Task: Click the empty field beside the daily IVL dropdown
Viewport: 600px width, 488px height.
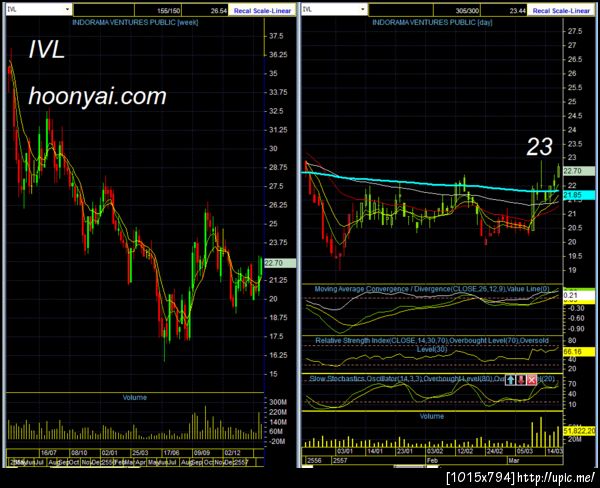Action: coord(401,10)
